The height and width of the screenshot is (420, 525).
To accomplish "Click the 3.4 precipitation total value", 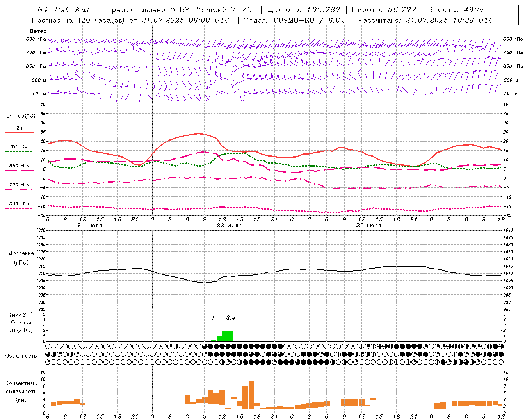I will (231, 318).
